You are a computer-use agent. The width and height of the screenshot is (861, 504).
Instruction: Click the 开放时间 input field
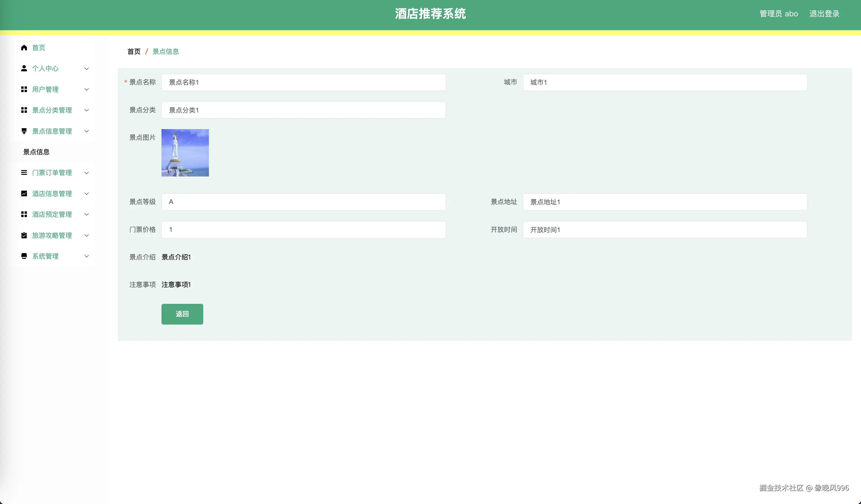coord(665,230)
